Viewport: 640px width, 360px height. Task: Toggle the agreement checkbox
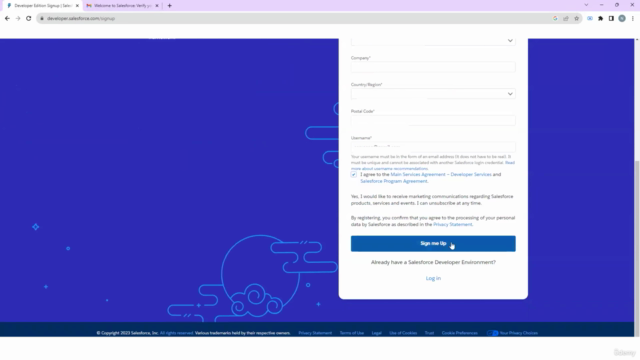(x=353, y=174)
